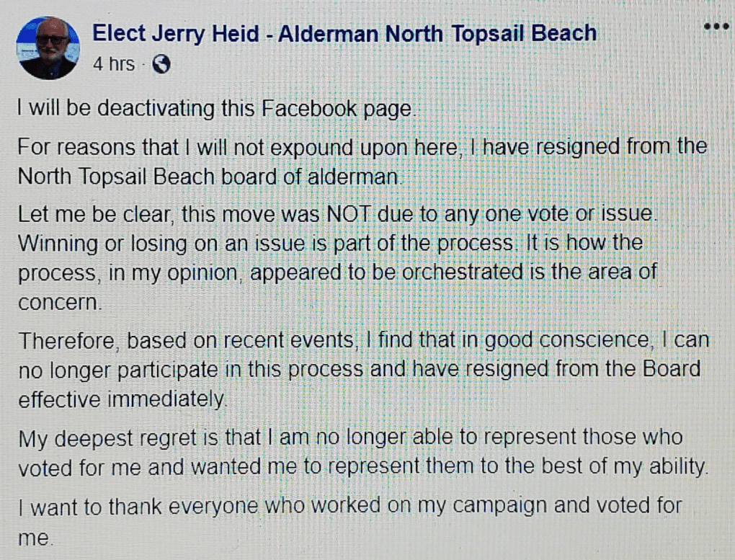Open Jerry Heid's profile picture
Viewport: 735px width, 560px height.
pos(48,48)
